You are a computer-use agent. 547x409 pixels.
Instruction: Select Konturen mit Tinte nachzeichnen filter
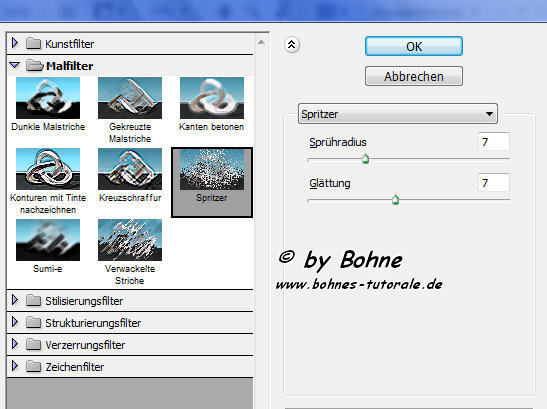(48, 169)
